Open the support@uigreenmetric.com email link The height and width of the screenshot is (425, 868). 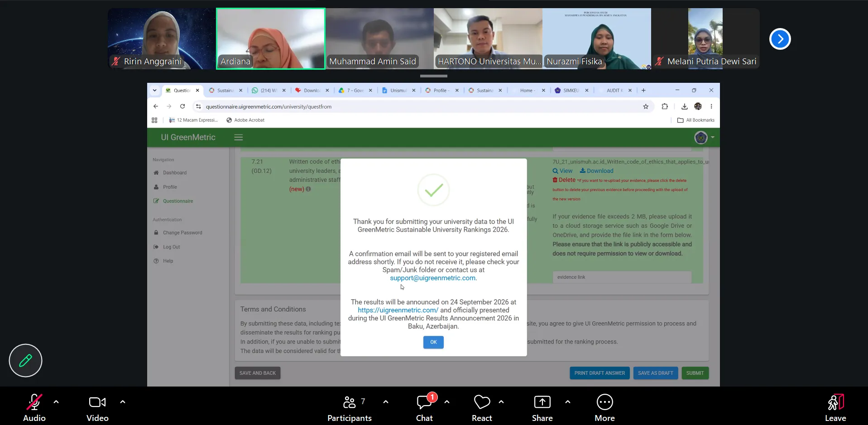(432, 278)
